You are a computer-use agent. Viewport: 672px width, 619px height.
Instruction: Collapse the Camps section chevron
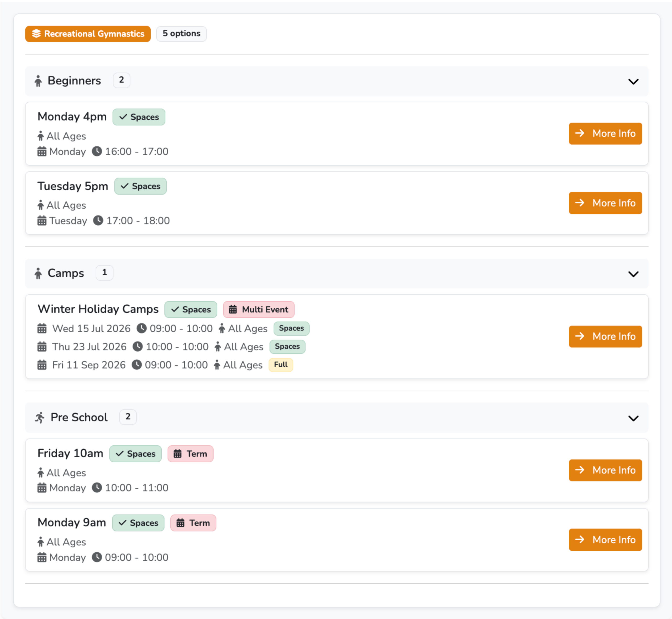pyautogui.click(x=633, y=274)
